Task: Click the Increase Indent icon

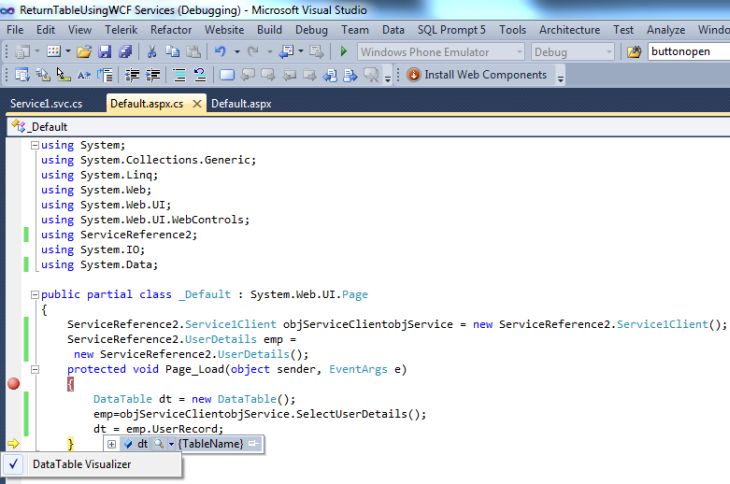Action: (x=153, y=75)
